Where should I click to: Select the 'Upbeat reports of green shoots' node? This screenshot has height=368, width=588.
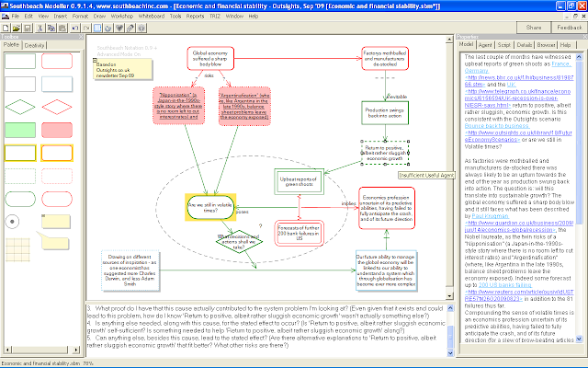(x=299, y=182)
